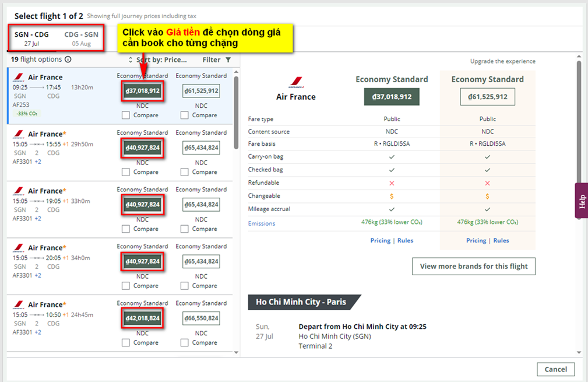Choose the ₫66,550,824 fare

202,318
